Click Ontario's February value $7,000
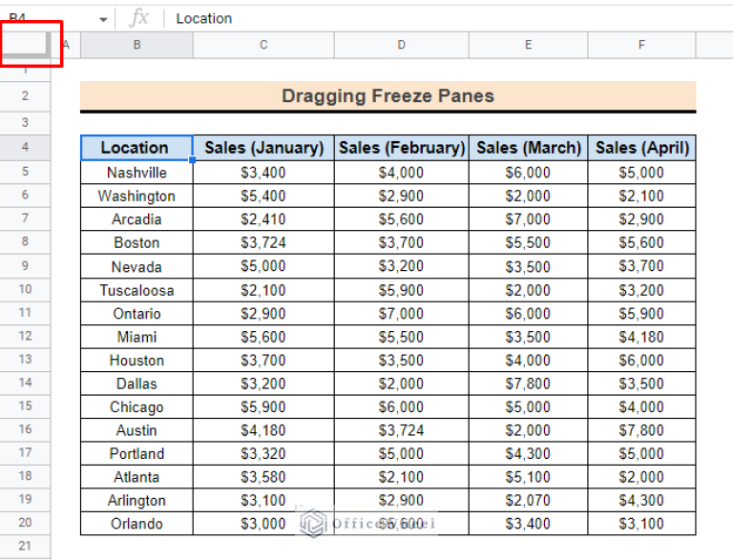Screen dimensions: 733x560 [402, 314]
